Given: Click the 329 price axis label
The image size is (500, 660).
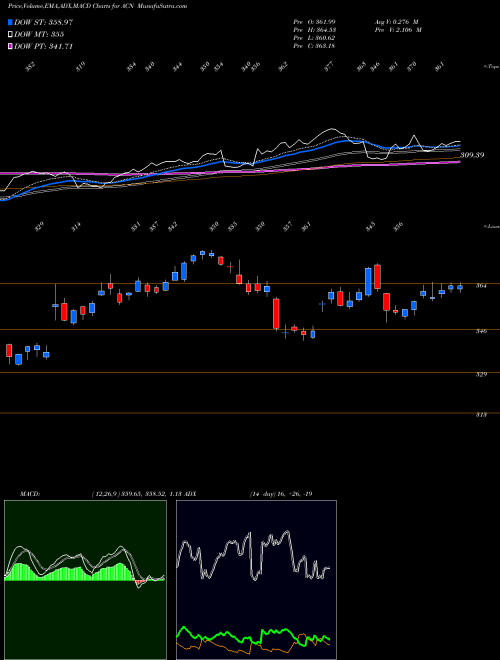Looking at the screenshot, I should [x=481, y=374].
